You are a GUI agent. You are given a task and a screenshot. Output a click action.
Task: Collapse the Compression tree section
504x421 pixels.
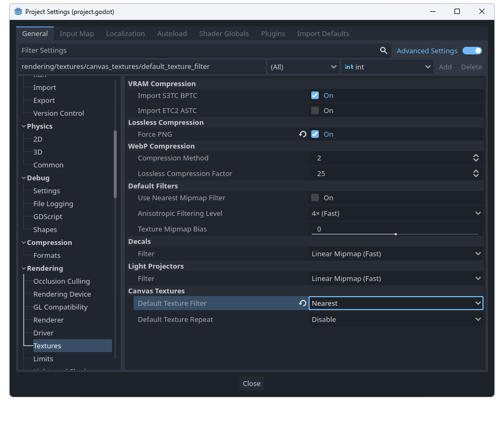[24, 243]
